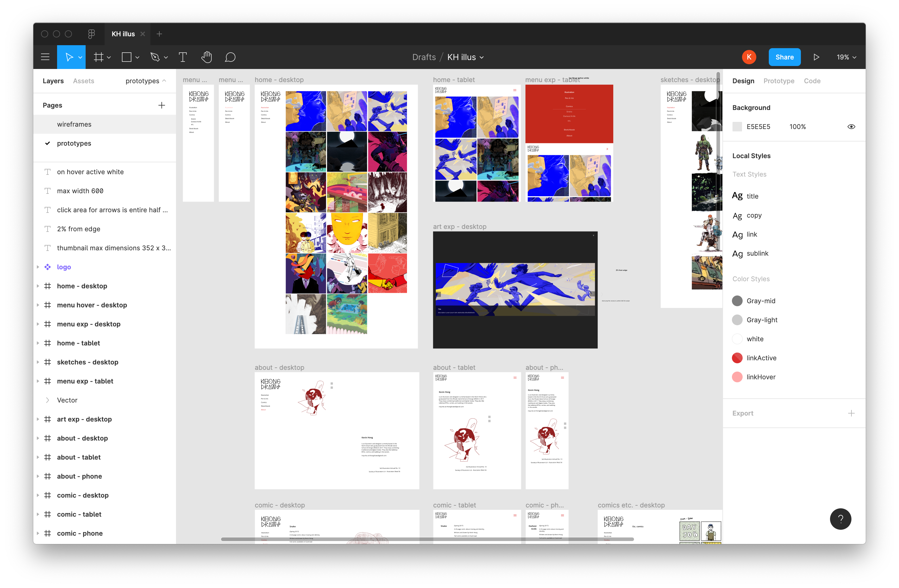Switch to the Code tab
899x588 pixels.
[x=812, y=81]
